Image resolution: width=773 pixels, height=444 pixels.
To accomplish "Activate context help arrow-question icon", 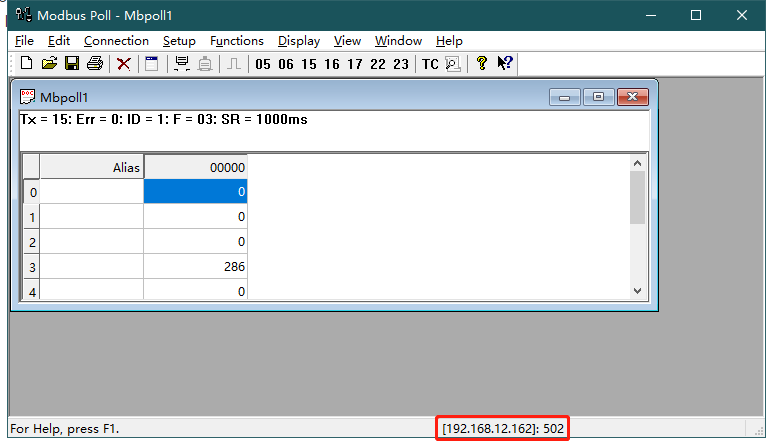I will (x=505, y=63).
